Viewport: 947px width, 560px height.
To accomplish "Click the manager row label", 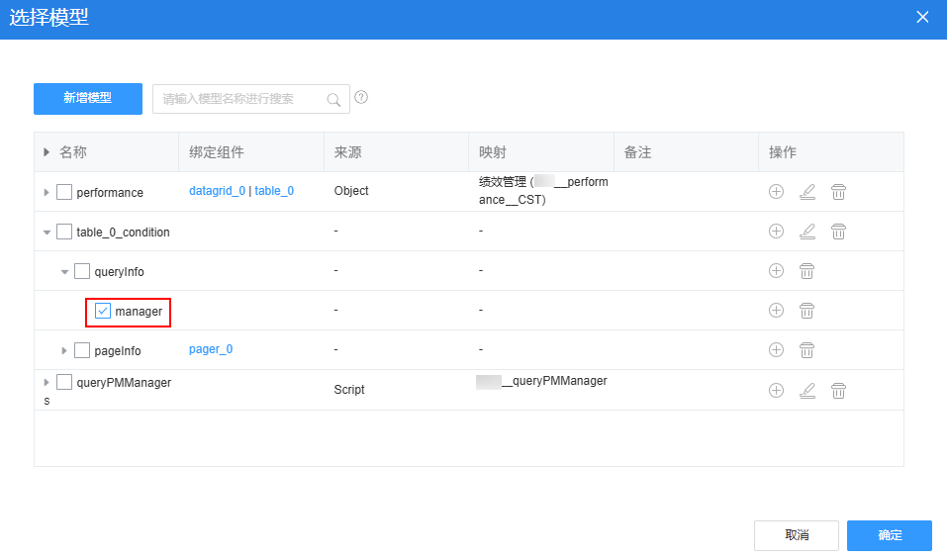I will [139, 311].
